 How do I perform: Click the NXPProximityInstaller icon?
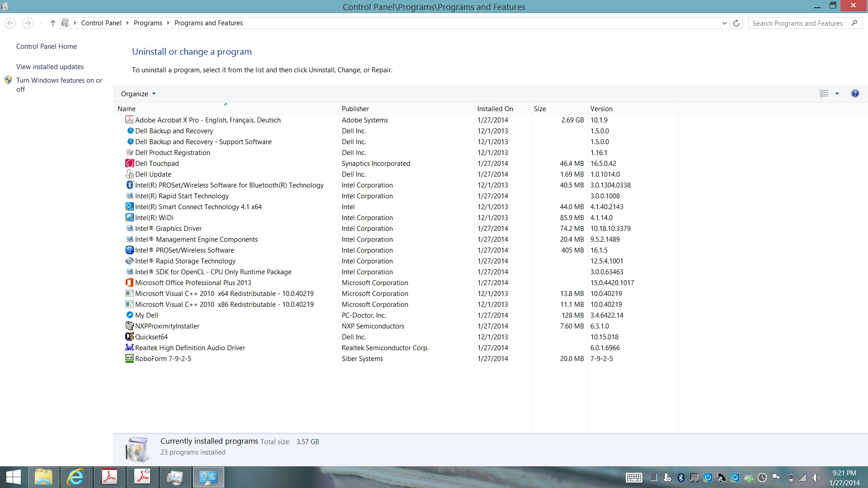(x=129, y=326)
